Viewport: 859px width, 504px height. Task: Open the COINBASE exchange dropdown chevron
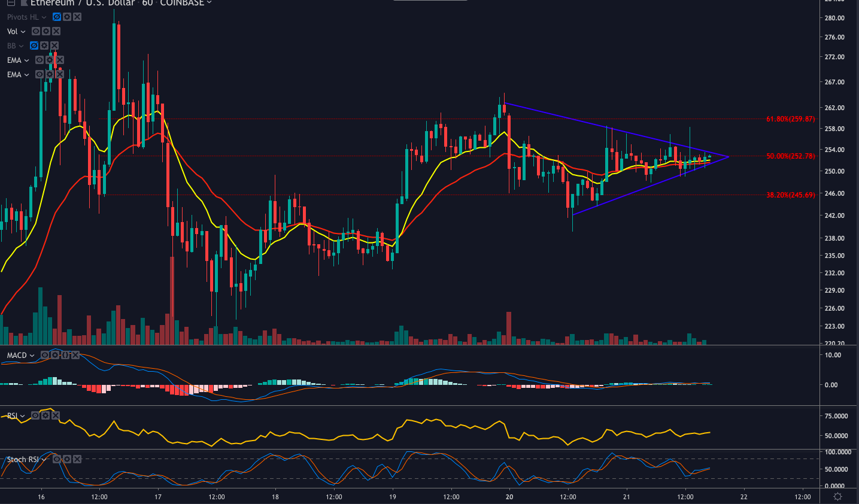208,3
